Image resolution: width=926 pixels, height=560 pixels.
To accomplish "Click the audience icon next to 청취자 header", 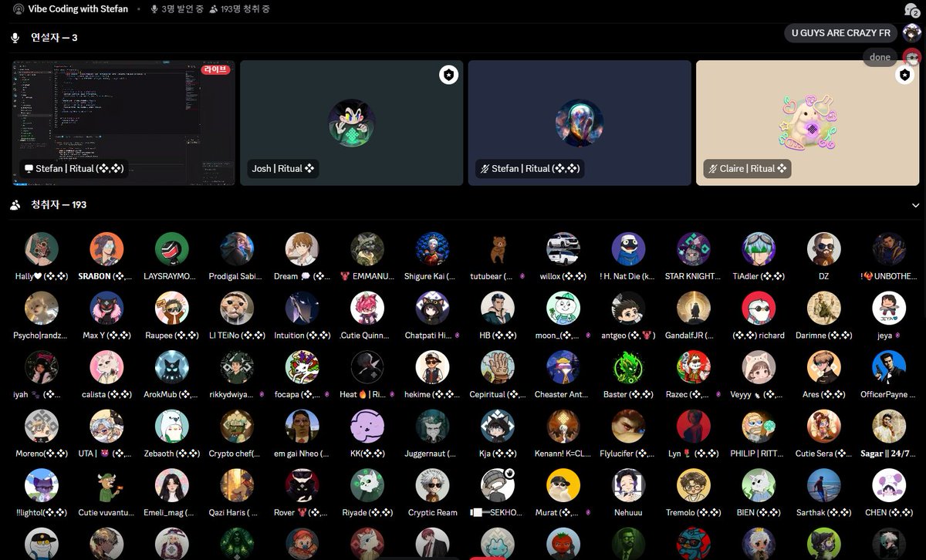I will 15,205.
